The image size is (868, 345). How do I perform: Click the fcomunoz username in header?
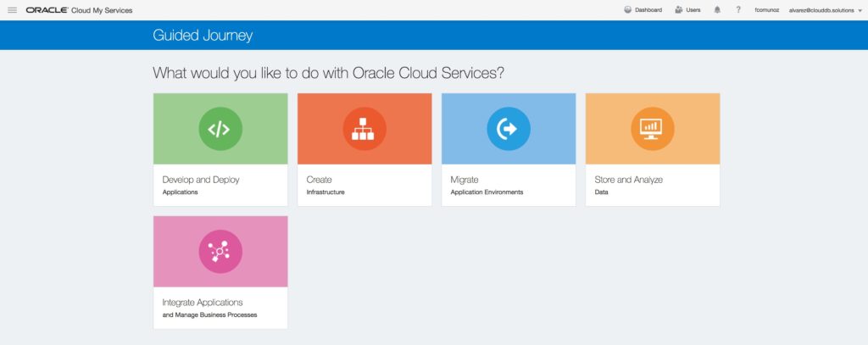[766, 10]
